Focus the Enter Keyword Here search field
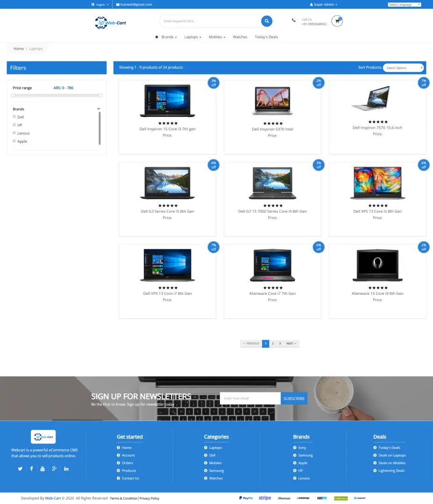433x504 pixels. pos(210,21)
